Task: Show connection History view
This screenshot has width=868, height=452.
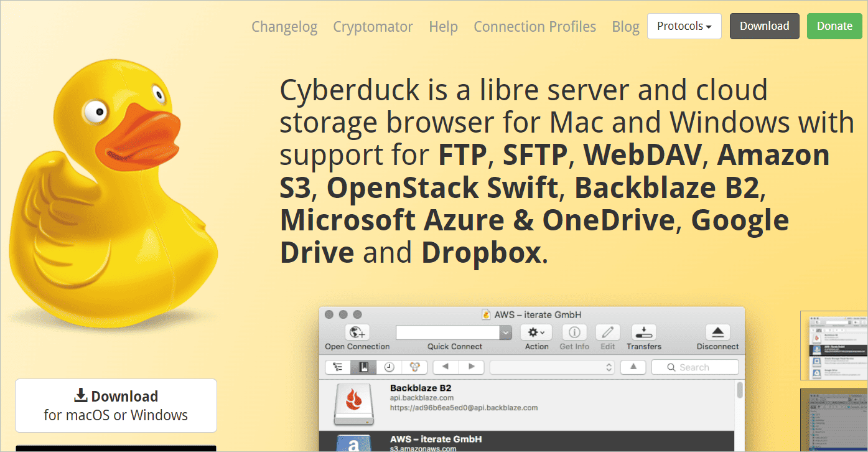Action: 389,367
